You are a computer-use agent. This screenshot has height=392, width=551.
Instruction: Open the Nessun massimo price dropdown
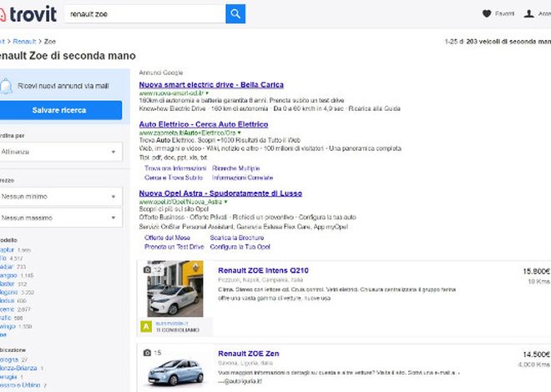(x=60, y=218)
